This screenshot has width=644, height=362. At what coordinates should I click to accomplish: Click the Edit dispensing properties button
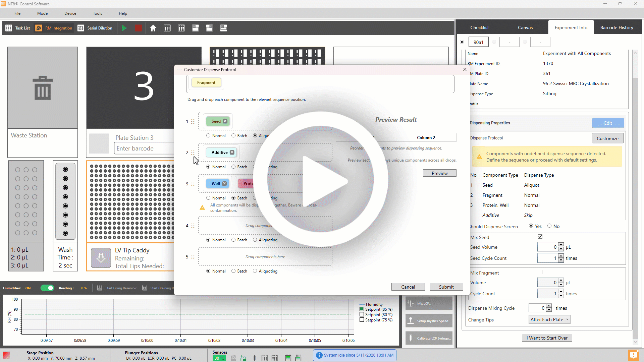point(608,123)
